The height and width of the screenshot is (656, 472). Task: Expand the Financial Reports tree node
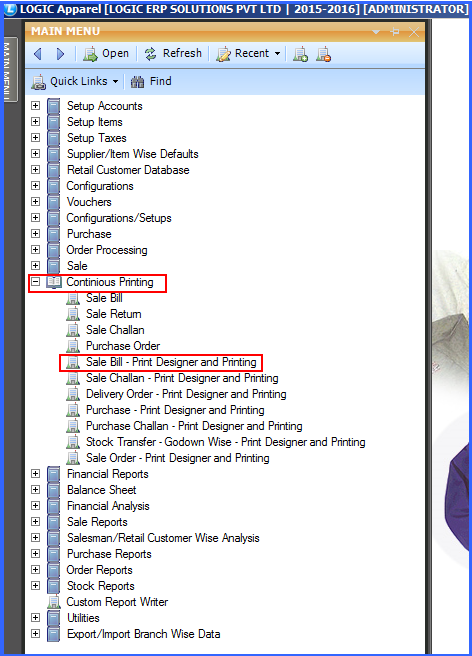coord(36,474)
